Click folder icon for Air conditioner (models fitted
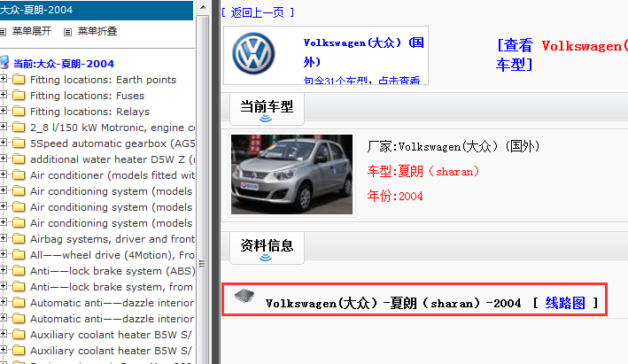The height and width of the screenshot is (364, 628). 19,175
